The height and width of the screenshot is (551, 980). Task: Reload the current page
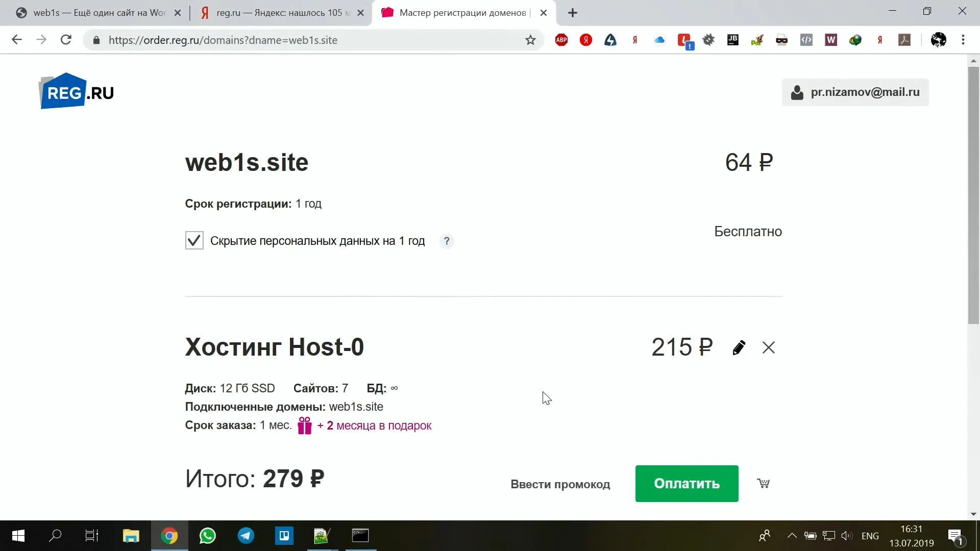click(66, 40)
